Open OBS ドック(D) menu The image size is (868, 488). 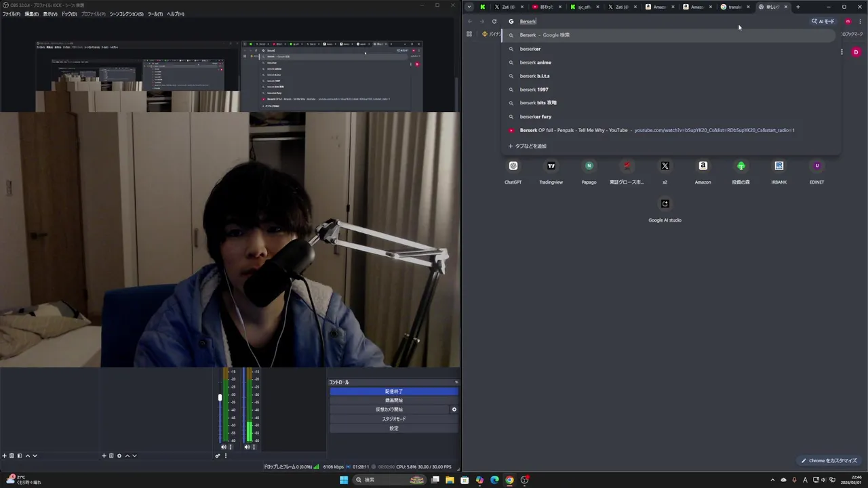click(x=69, y=14)
